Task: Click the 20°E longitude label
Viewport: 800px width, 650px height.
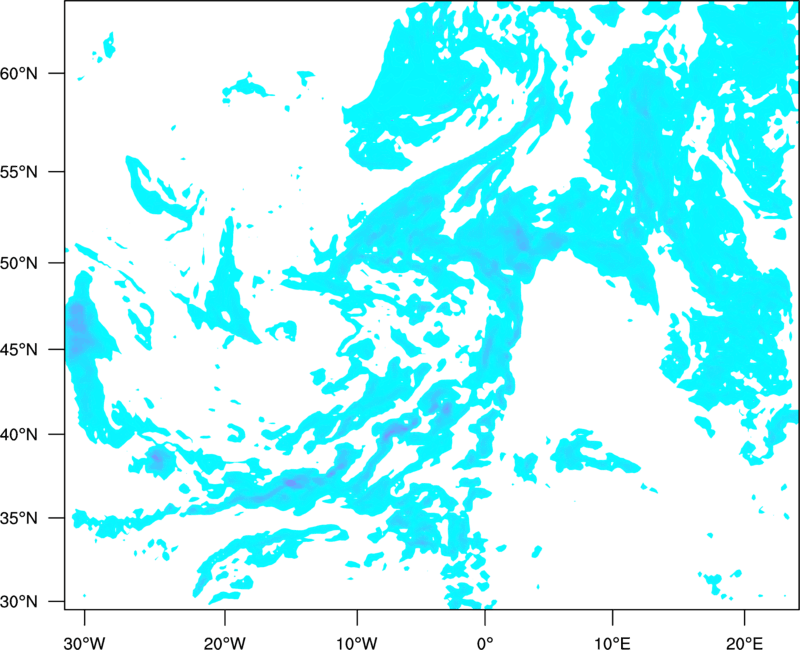Action: pyautogui.click(x=744, y=643)
